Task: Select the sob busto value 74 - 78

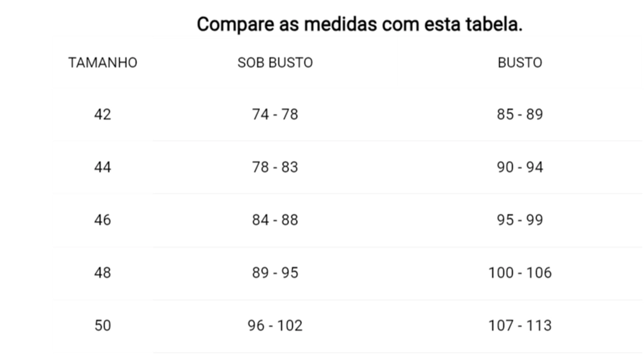Action: click(275, 114)
